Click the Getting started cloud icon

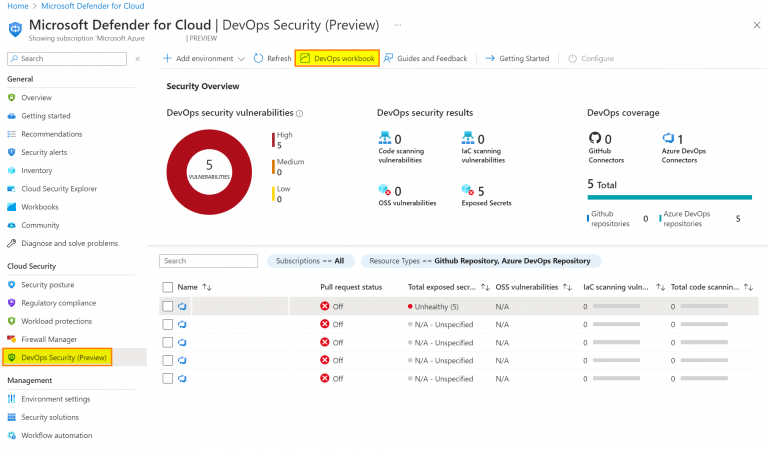point(12,116)
